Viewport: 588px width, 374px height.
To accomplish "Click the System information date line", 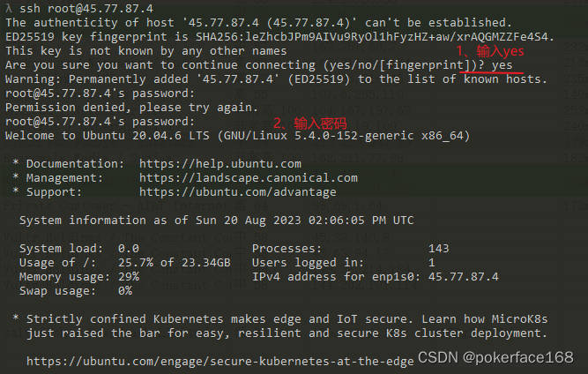I will (227, 220).
